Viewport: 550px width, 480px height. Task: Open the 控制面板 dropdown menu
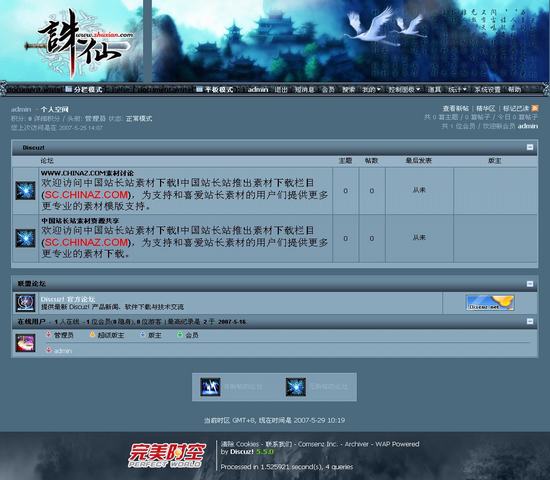(x=404, y=90)
